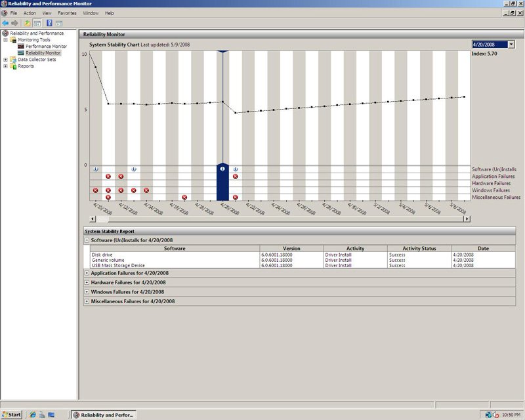Screen dimensions: 525x420
Task: Open the View menu
Action: (x=47, y=13)
